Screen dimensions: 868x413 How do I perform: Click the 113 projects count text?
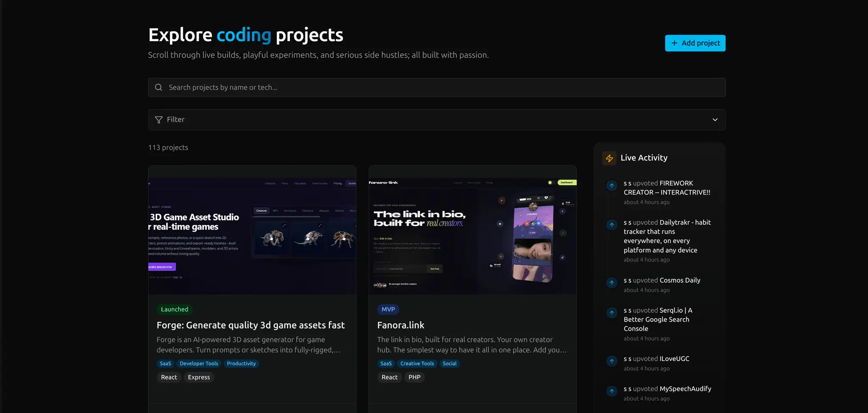(168, 147)
